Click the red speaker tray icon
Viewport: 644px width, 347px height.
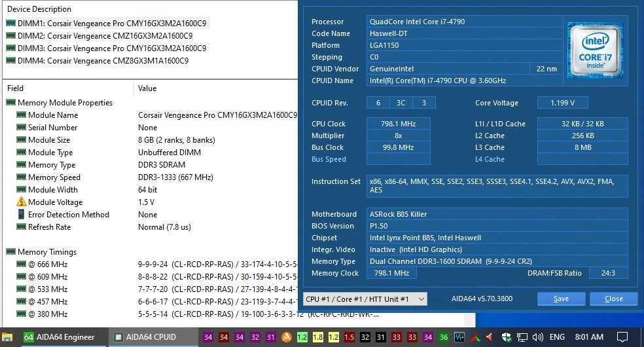[x=489, y=337]
